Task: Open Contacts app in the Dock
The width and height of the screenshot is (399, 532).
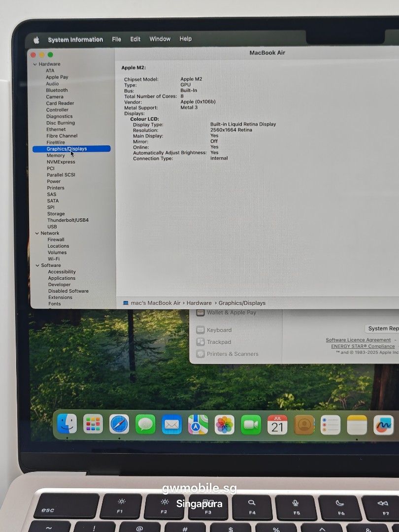Action: [304, 425]
